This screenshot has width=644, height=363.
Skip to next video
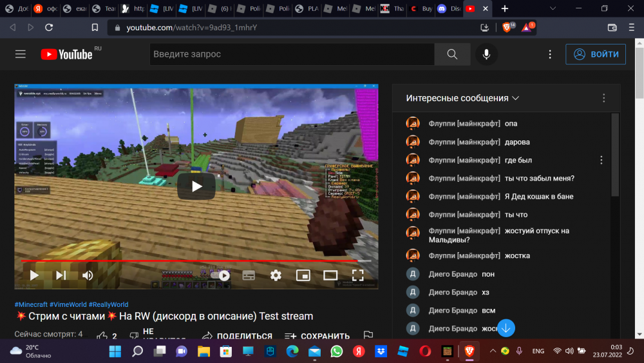point(61,275)
